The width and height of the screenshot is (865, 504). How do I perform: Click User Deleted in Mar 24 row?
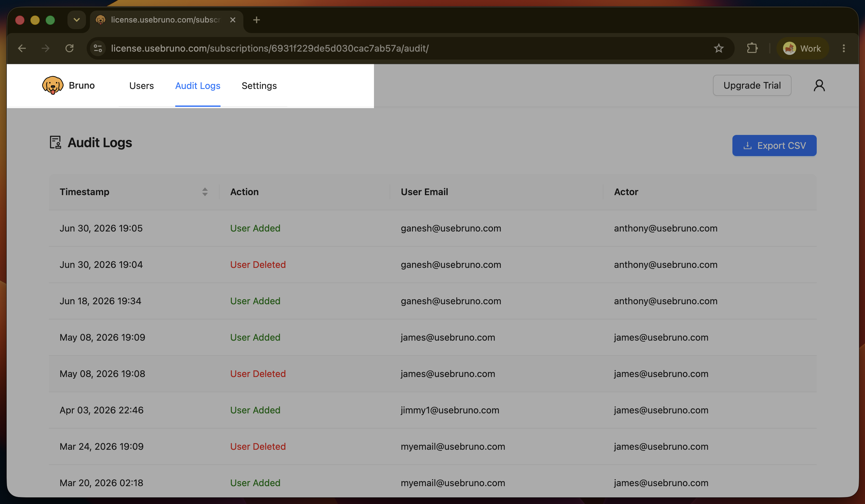258,447
